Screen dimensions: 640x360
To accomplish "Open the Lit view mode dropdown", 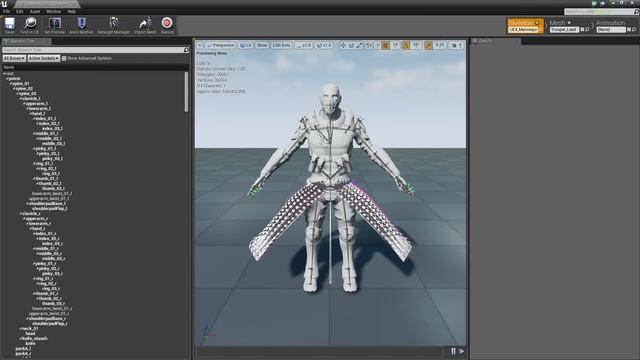I will tap(246, 45).
